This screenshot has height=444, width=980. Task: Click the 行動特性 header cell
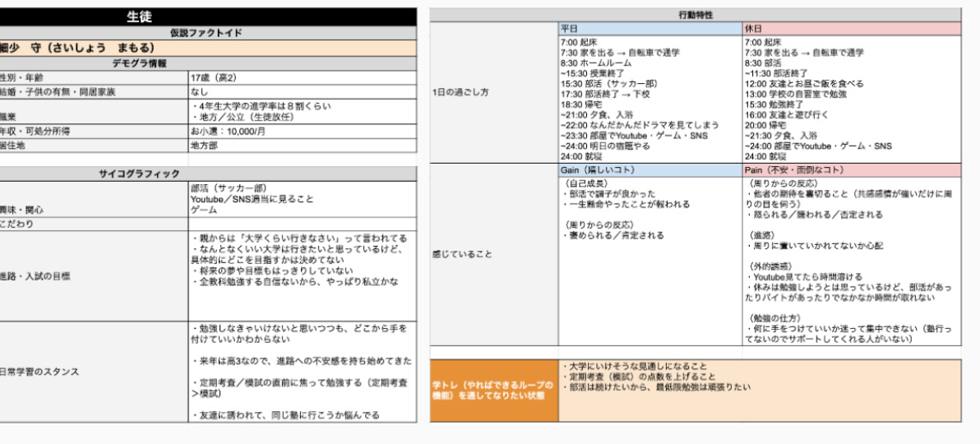point(696,15)
